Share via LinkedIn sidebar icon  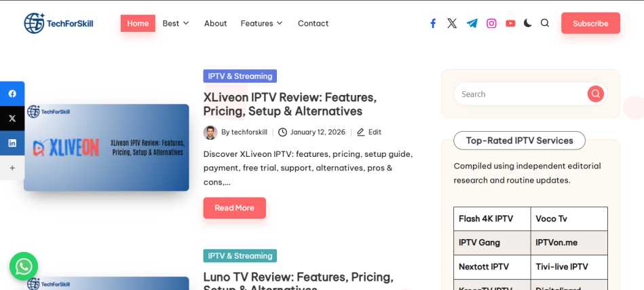coord(12,143)
